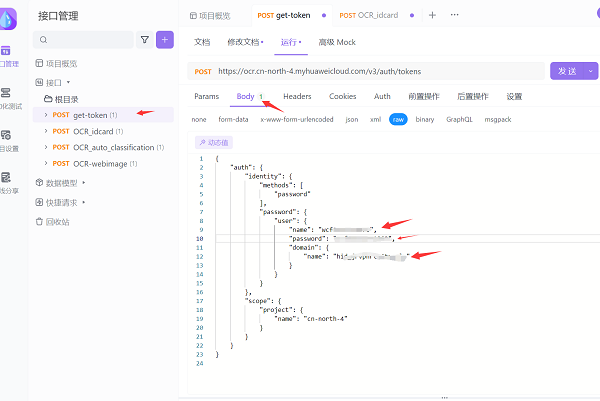Switch to the OCR_idcard request tab
Viewport: 600px width, 401px height.
(x=380, y=15)
